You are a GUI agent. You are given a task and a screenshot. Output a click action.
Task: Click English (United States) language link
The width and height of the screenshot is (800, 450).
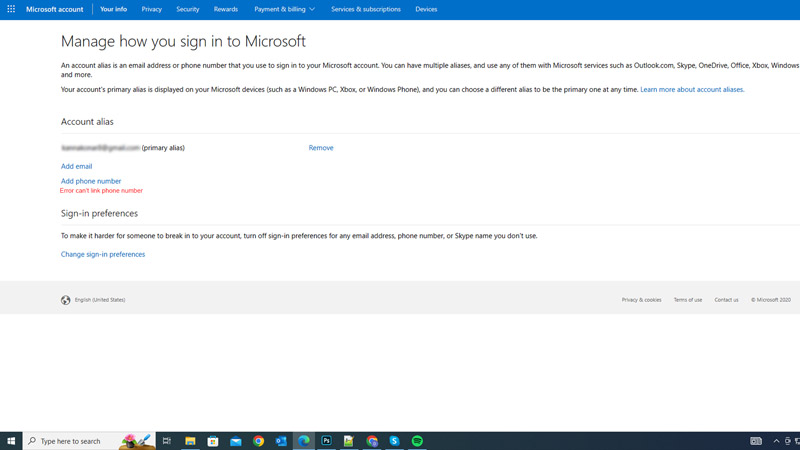pyautogui.click(x=100, y=300)
